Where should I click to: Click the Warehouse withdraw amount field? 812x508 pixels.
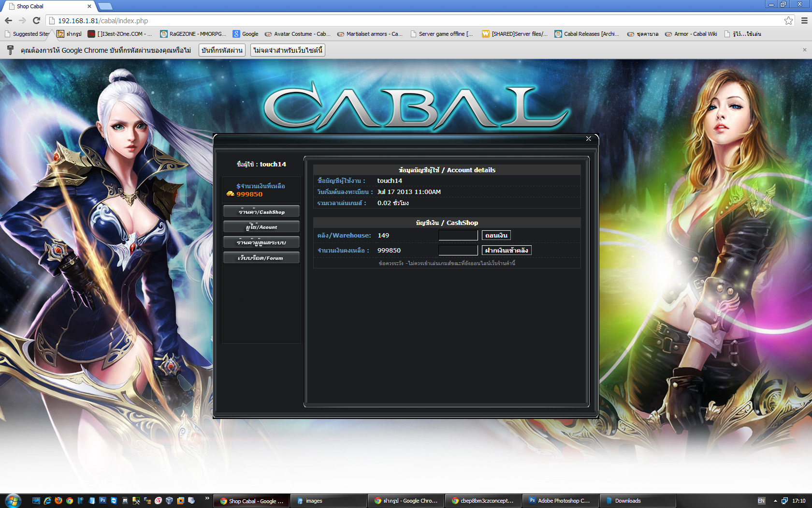(x=458, y=235)
